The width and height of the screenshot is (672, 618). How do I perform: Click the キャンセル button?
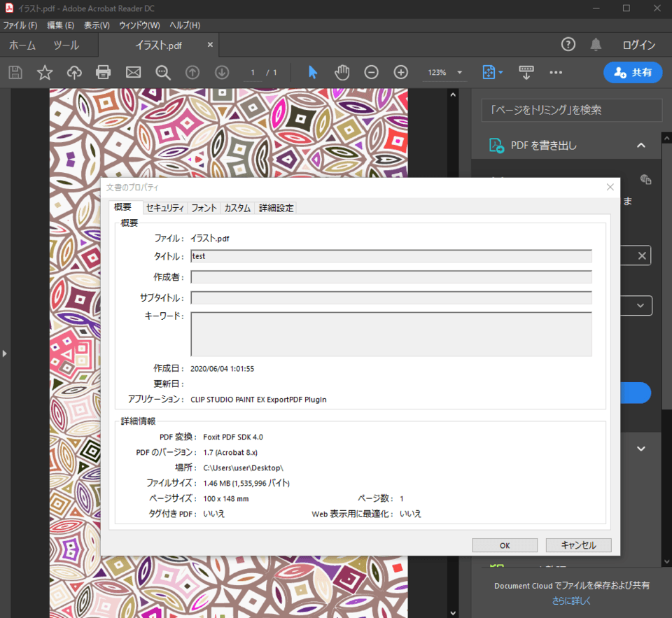pos(578,545)
